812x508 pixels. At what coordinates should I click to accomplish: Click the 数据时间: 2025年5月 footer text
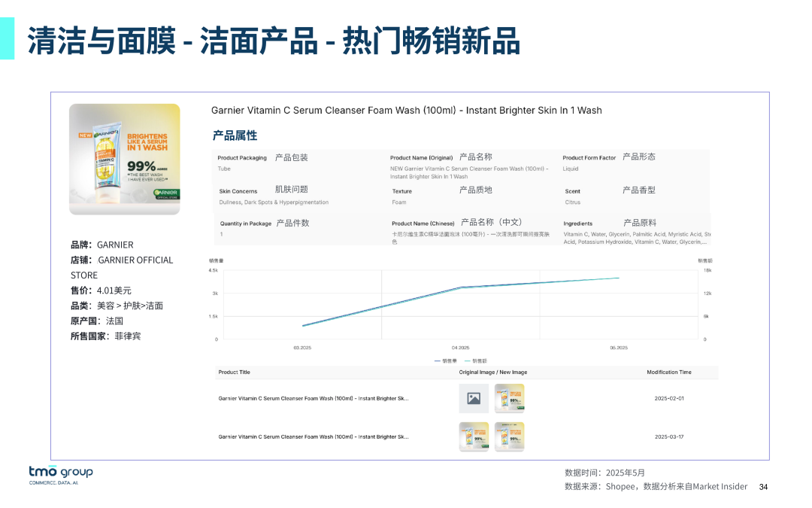tap(604, 473)
